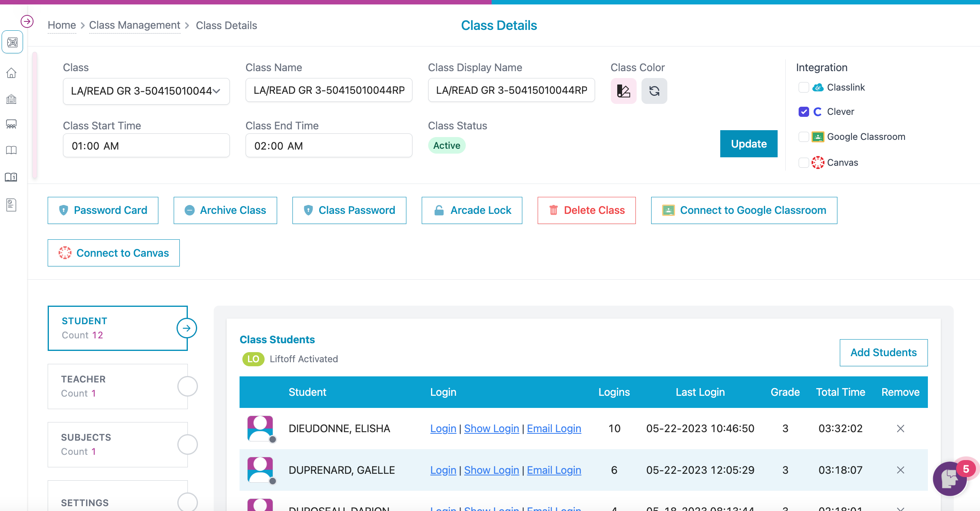Click the Logins column header
Viewport: 980px width, 511px height.
pos(614,392)
